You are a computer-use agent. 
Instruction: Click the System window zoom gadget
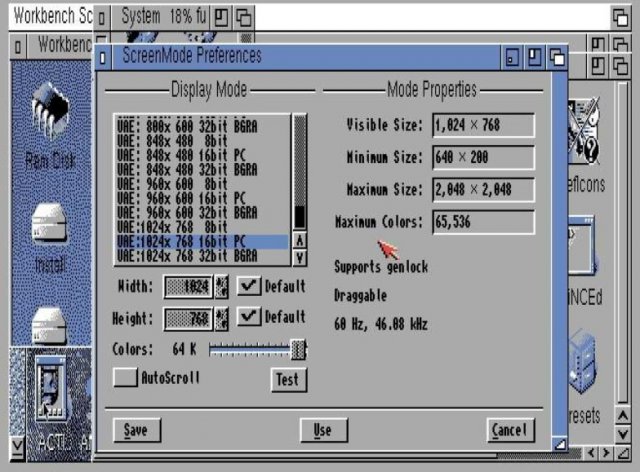click(221, 18)
